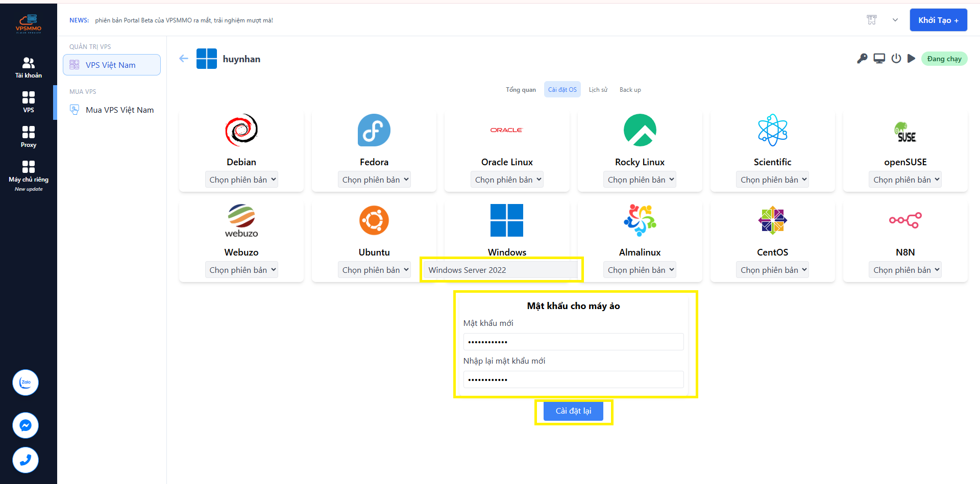Select Windows Server 2022 version dropdown

501,270
